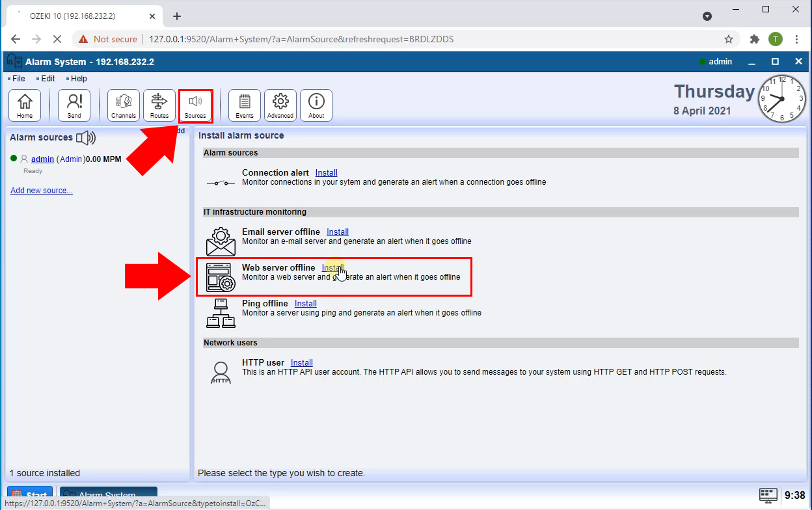Click the desktop monitor tray icon

769,495
